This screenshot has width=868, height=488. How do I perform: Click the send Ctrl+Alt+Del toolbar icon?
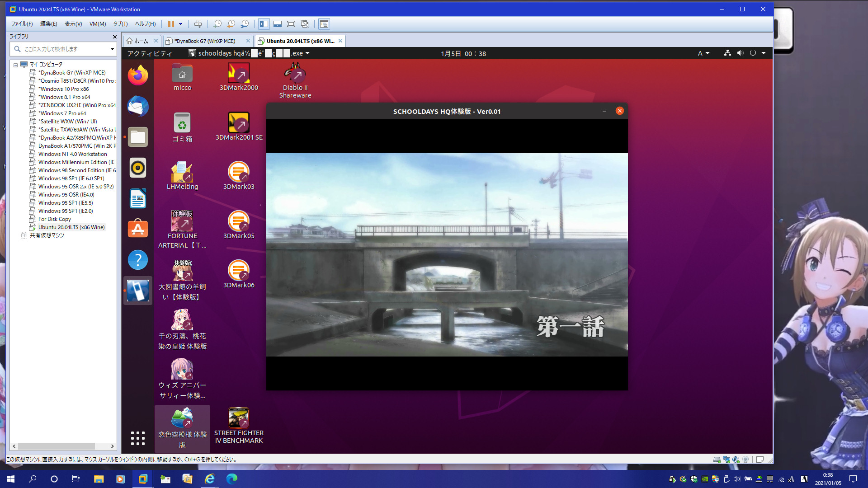[x=198, y=24]
